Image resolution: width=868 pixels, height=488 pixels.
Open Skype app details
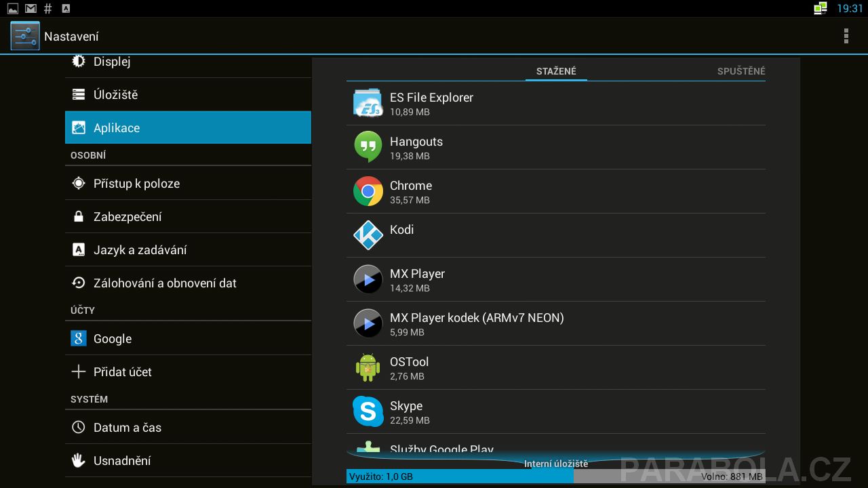point(556,411)
